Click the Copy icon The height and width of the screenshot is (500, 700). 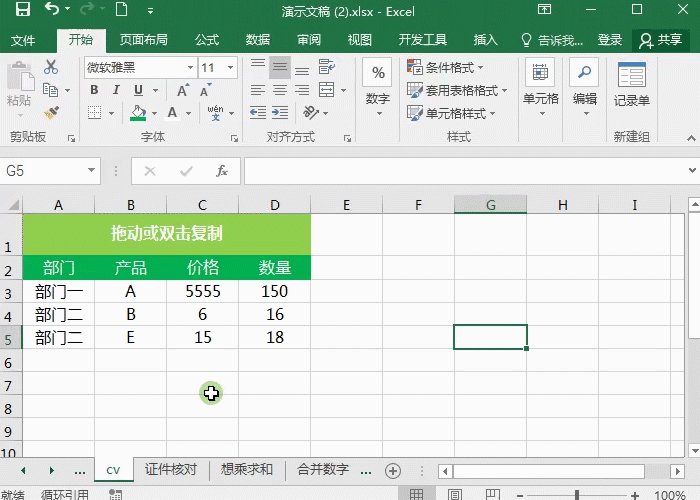point(50,90)
